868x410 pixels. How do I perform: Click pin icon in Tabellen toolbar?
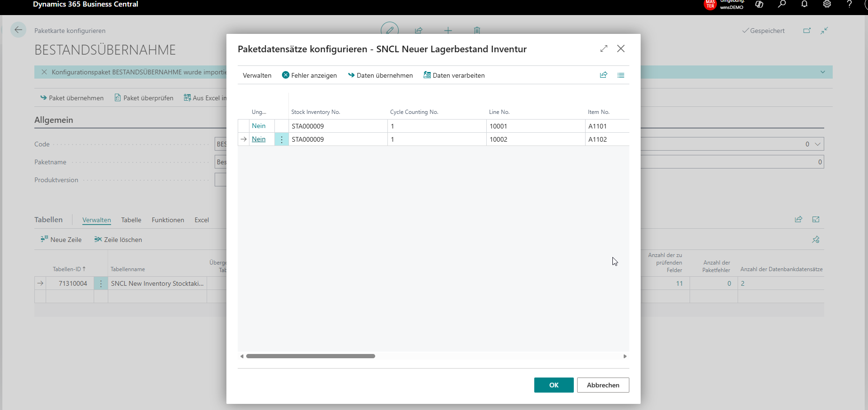[816, 240]
